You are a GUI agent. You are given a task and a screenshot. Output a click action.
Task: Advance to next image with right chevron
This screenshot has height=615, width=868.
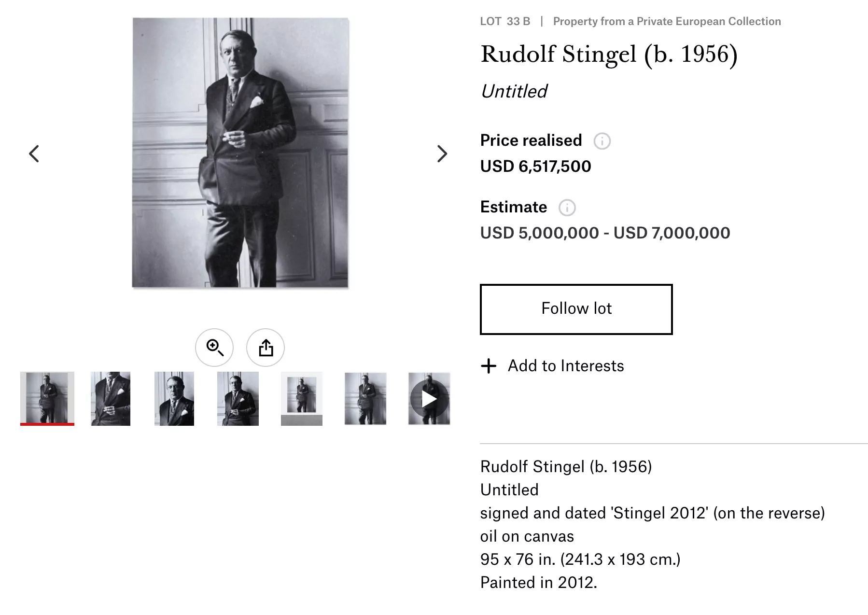point(442,154)
